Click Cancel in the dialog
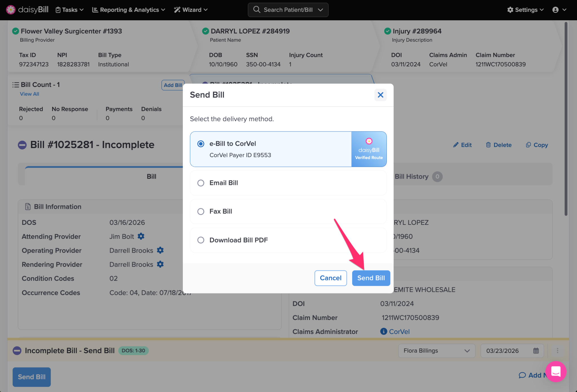This screenshot has height=392, width=577. pos(330,278)
